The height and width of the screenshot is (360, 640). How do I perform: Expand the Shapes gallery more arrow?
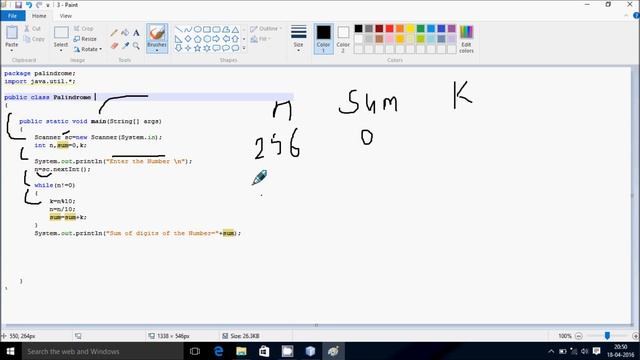244,48
